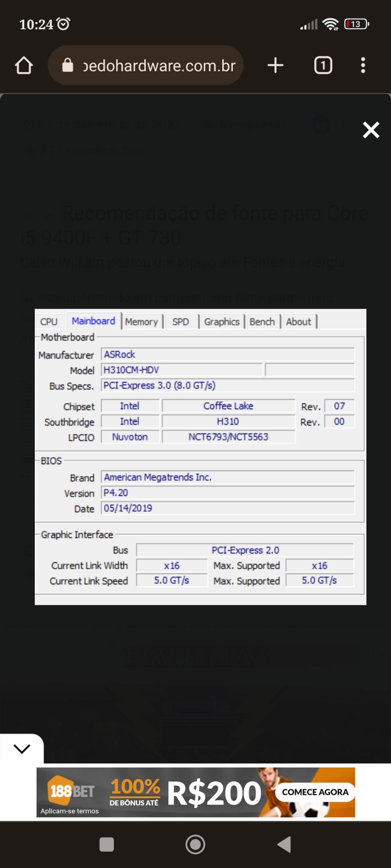Screen dimensions: 391x868
Task: Click the chipset revision value '07'
Action: pyautogui.click(x=339, y=406)
